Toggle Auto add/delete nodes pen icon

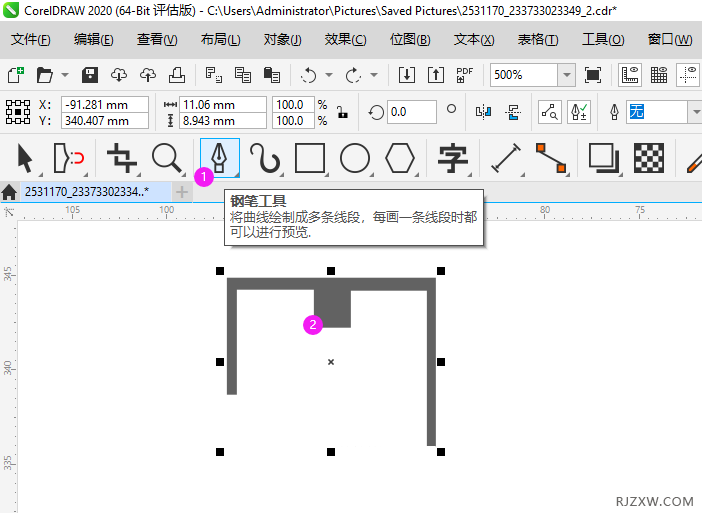click(x=579, y=112)
